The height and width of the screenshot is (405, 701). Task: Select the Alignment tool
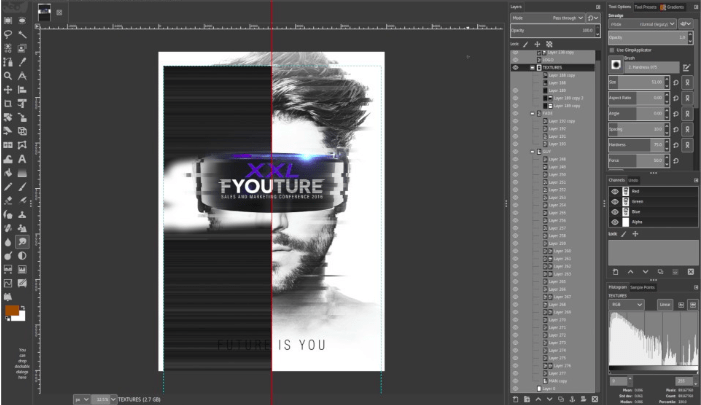(x=22, y=89)
